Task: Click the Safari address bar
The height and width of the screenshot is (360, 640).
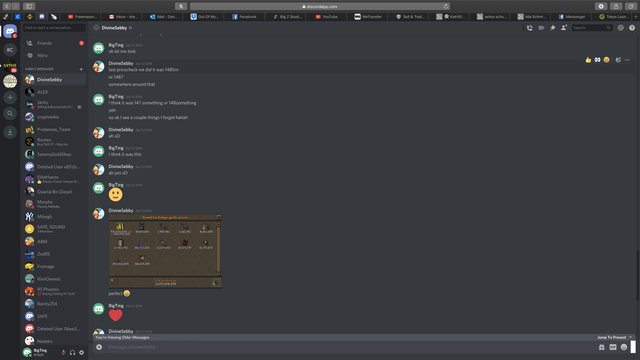Action: (320, 6)
